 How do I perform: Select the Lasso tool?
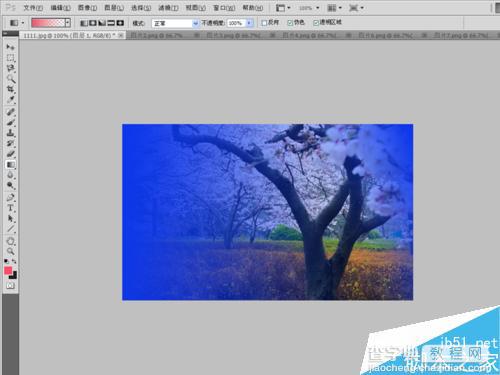[x=10, y=68]
